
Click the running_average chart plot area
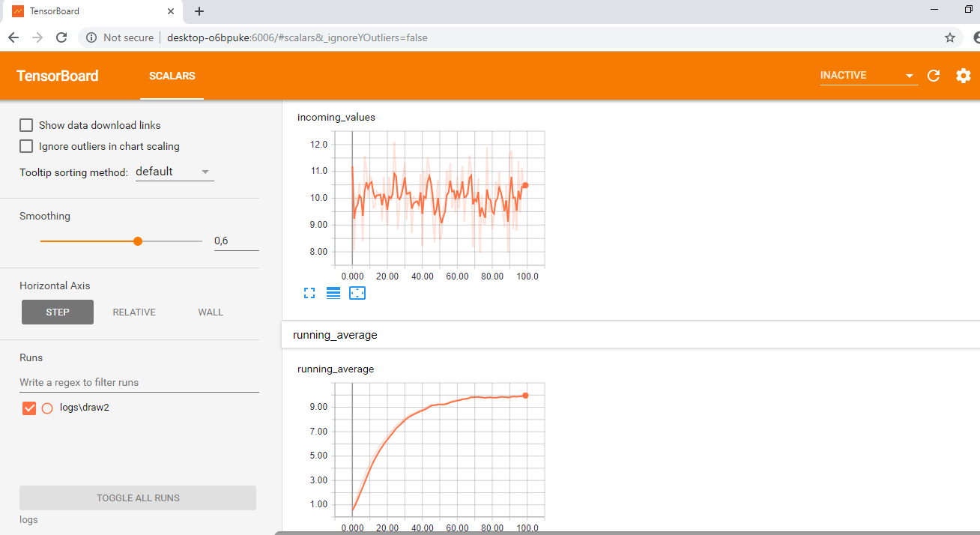438,451
